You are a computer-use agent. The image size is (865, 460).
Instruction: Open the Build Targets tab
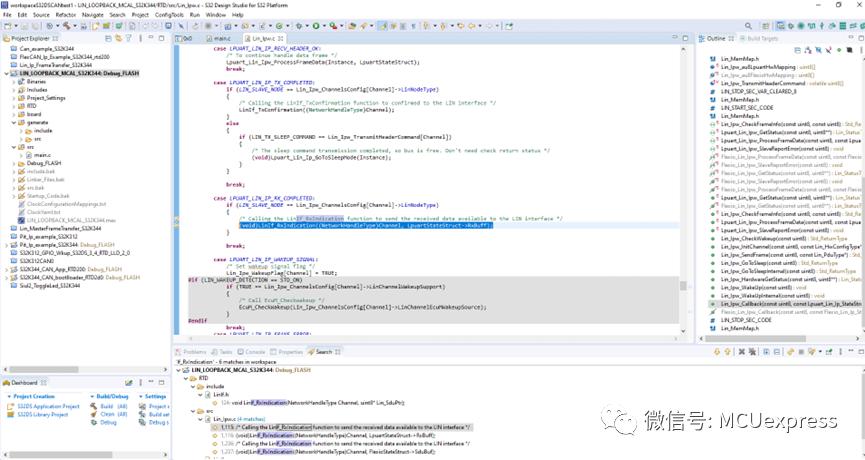point(759,39)
